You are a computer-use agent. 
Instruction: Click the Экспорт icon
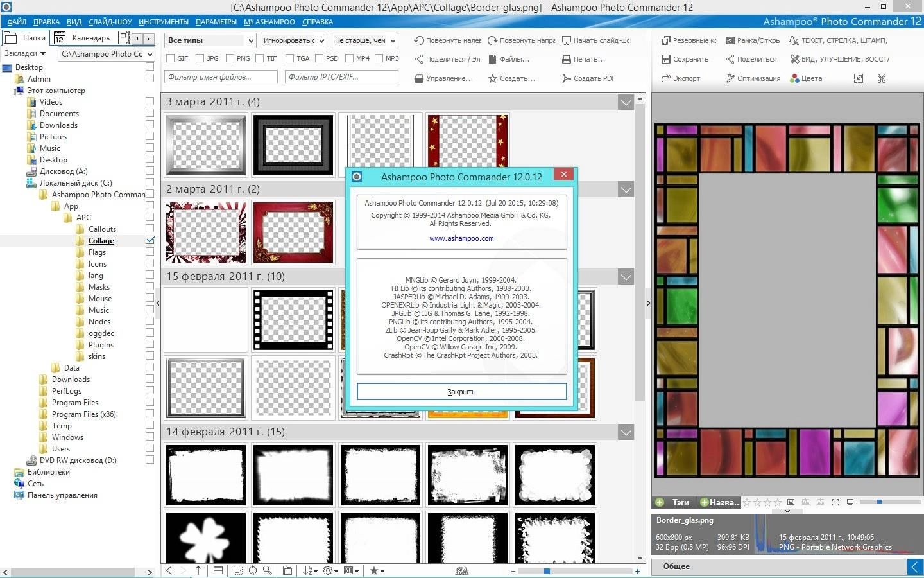(x=666, y=78)
